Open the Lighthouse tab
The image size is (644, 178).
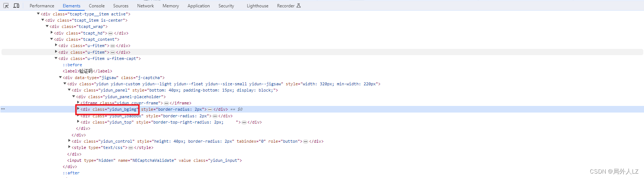(x=258, y=6)
